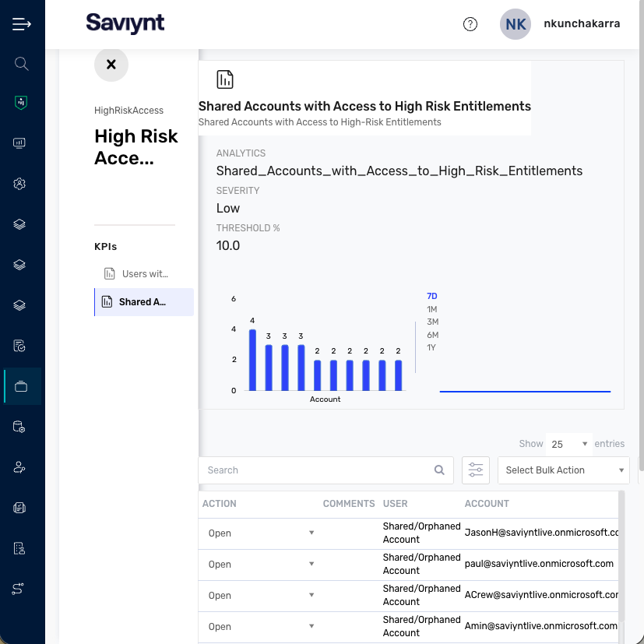
Task: Sort by the ACTION column header
Action: pos(220,504)
